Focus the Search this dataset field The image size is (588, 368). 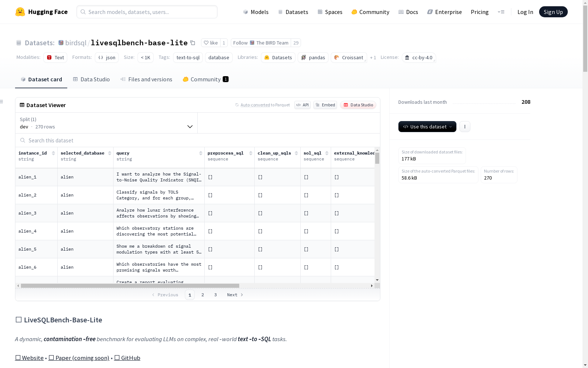[x=198, y=141]
